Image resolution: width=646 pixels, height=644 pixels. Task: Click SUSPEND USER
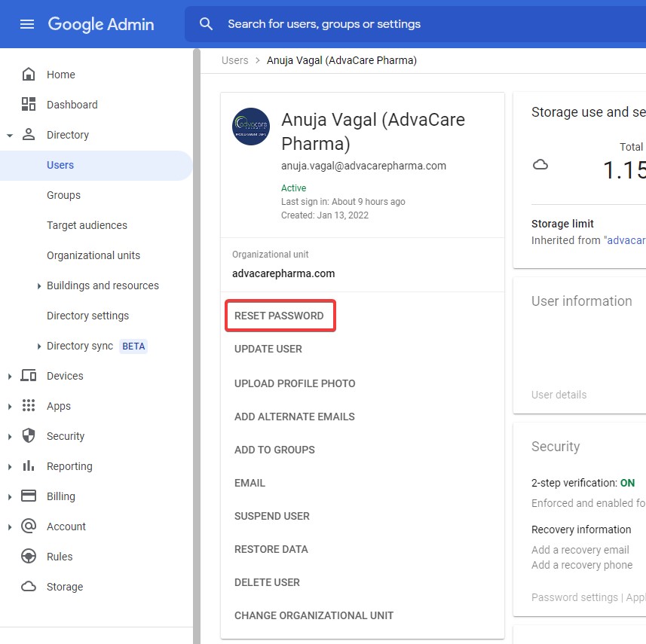coord(272,516)
